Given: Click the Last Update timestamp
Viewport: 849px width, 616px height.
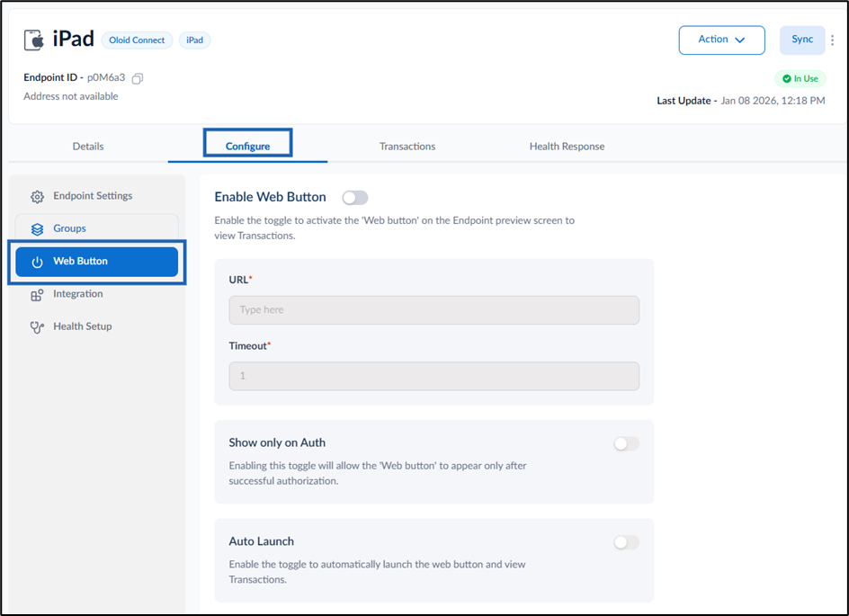Looking at the screenshot, I should [773, 101].
